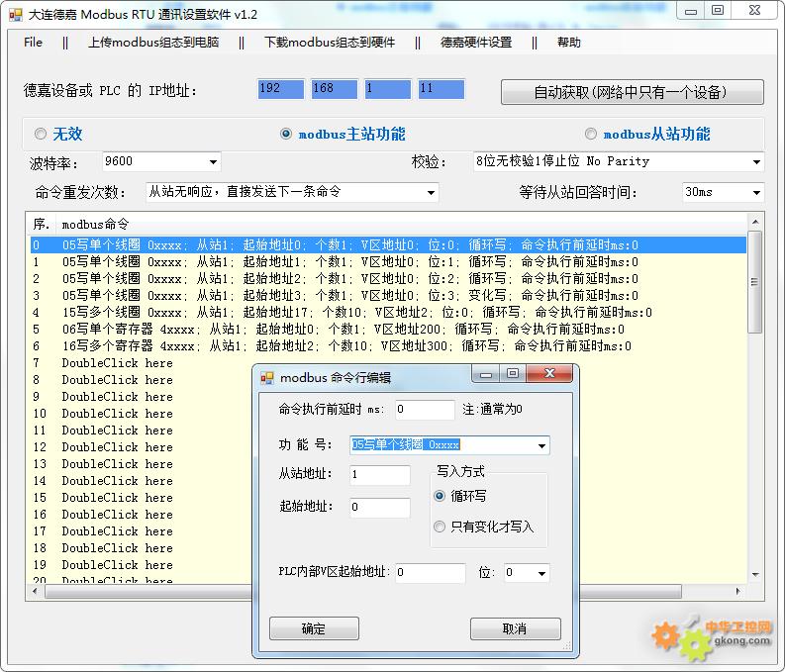
Task: Click the 确定 button in dialog
Action: [x=314, y=628]
